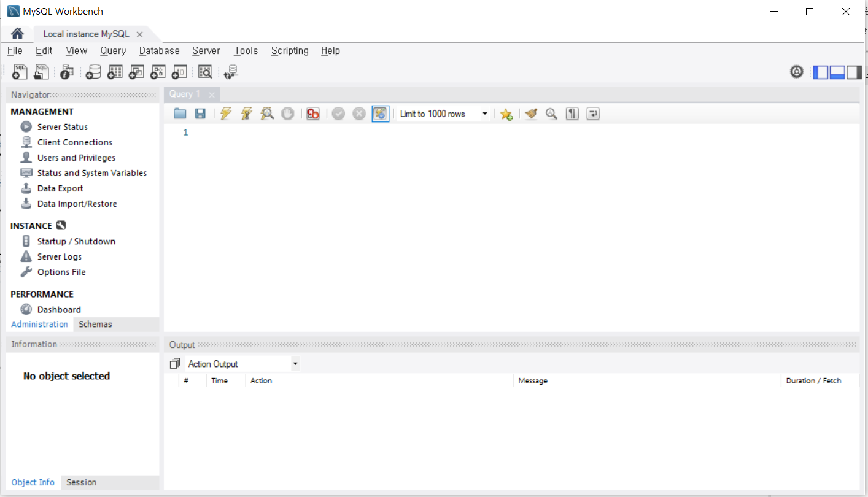Save the script with floppy icon
This screenshot has height=497, width=868.
pyautogui.click(x=200, y=114)
